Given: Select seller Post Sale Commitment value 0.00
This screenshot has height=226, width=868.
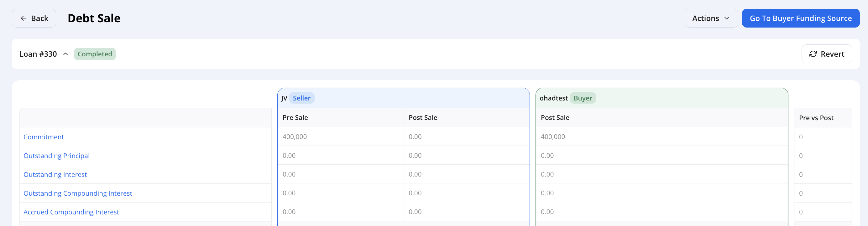Looking at the screenshot, I should click(415, 137).
